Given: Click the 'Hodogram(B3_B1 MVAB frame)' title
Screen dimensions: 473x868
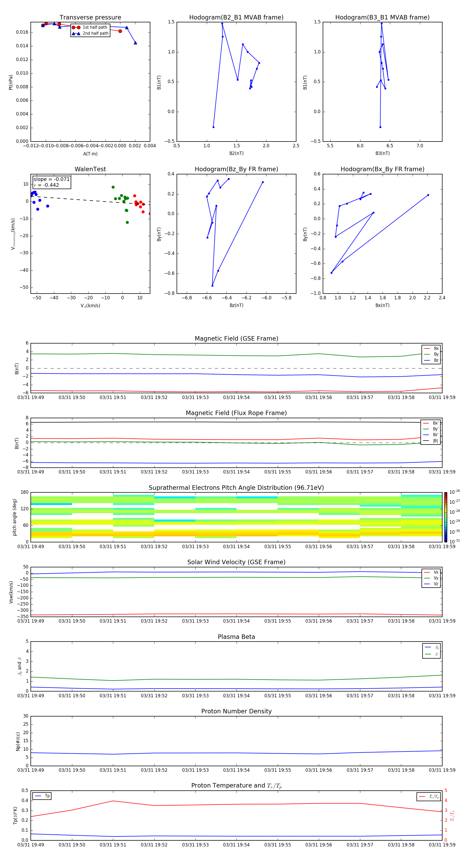Looking at the screenshot, I should point(382,18).
